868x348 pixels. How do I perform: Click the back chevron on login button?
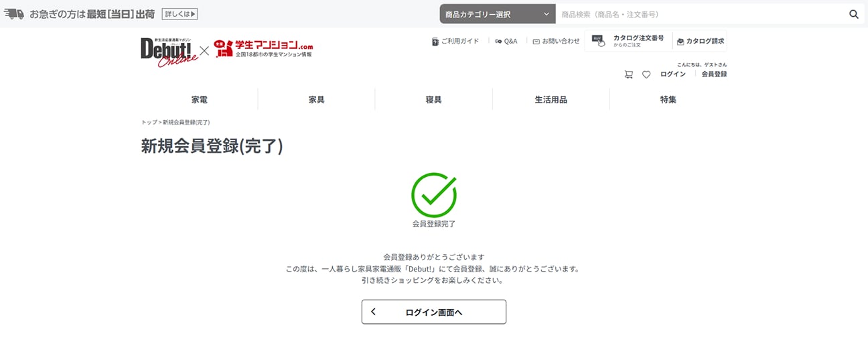(x=374, y=312)
